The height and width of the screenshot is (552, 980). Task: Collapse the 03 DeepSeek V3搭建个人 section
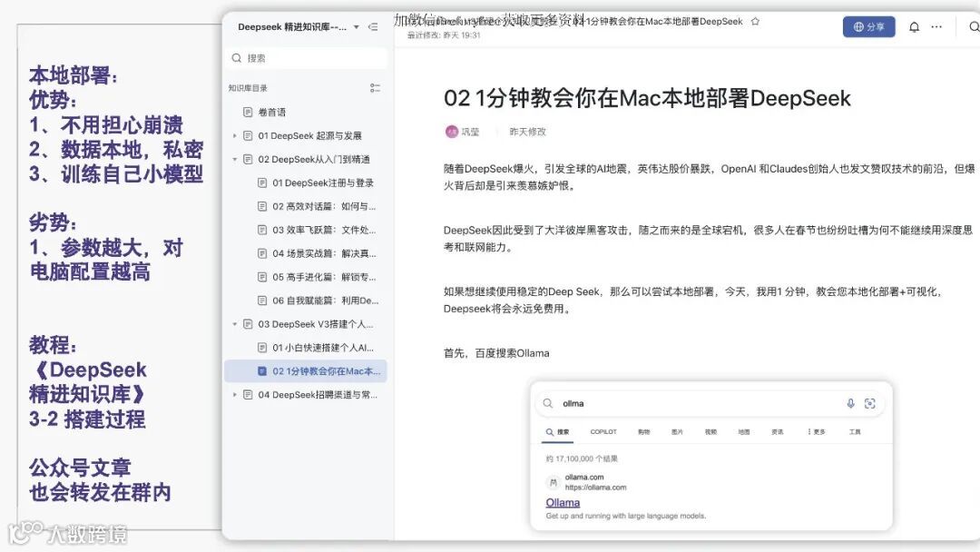pyautogui.click(x=234, y=324)
